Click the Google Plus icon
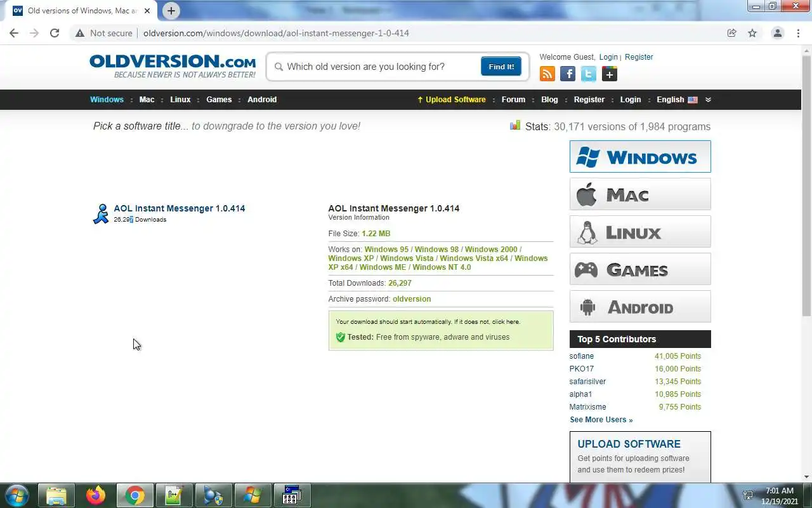This screenshot has height=508, width=812. [610, 74]
